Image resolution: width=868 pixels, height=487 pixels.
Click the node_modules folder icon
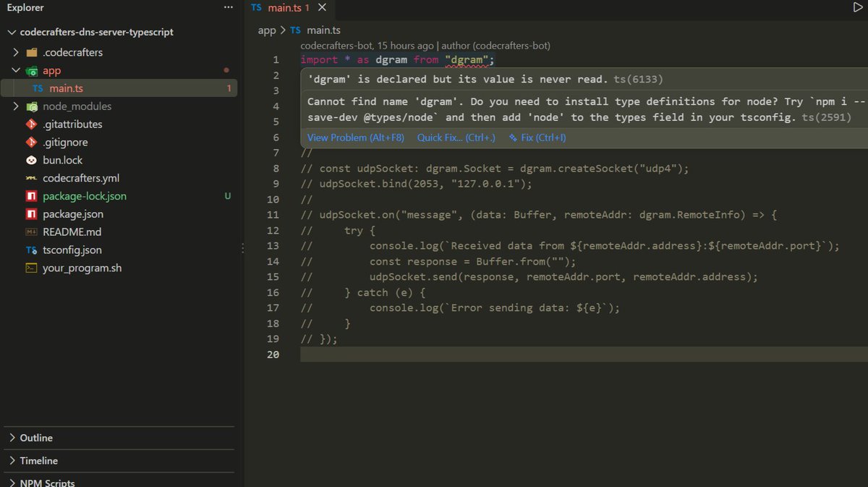(31, 106)
